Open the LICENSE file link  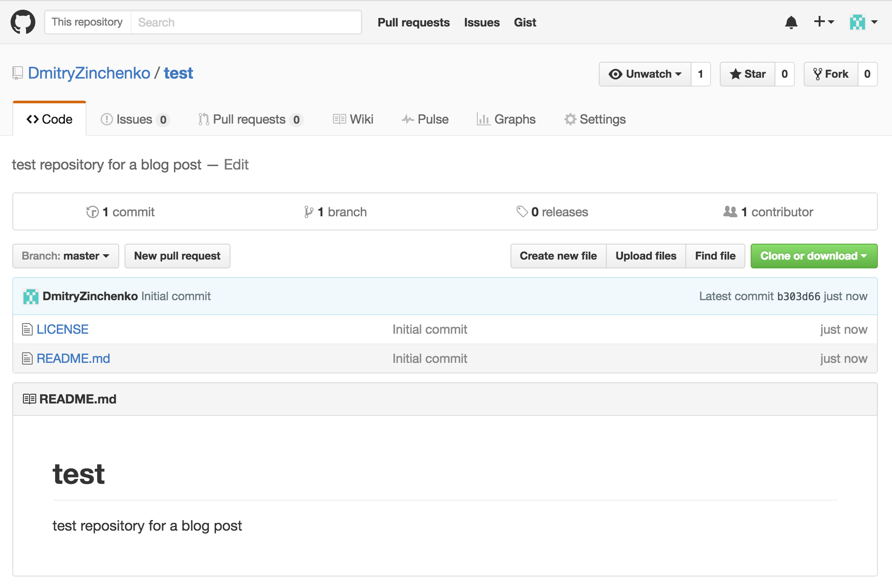63,329
